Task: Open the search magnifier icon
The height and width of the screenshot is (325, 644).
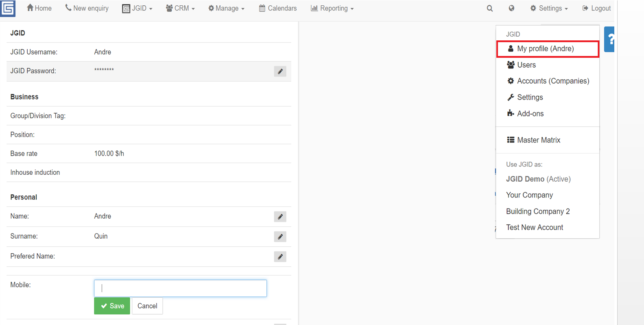Action: tap(490, 8)
